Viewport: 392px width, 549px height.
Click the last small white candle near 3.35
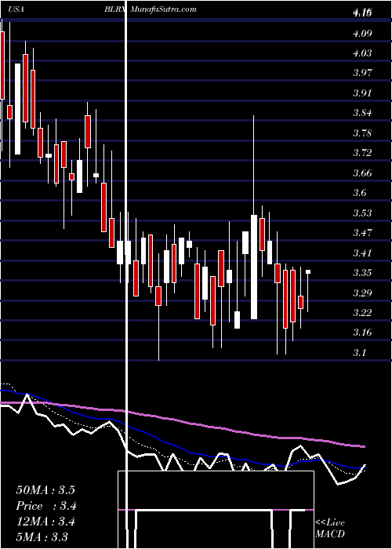(308, 271)
